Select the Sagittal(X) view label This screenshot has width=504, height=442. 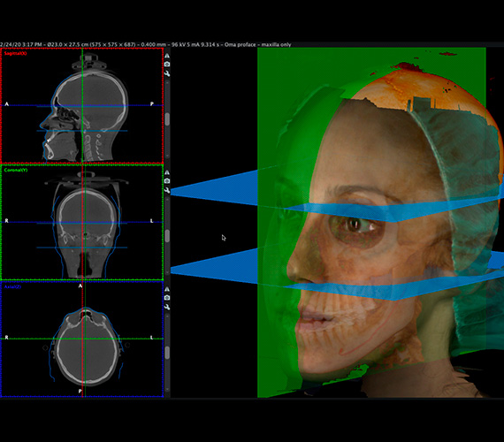15,53
